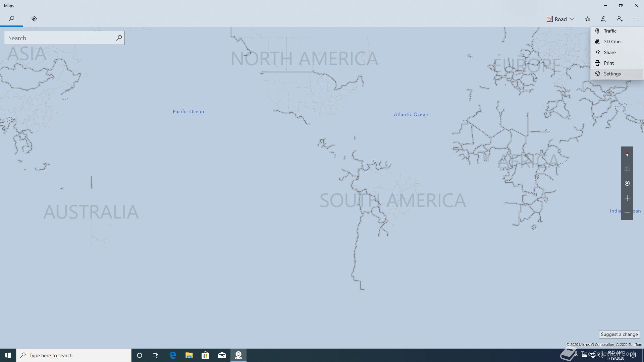Choose Share from the menu
Screen dimensions: 644x362
[x=617, y=52]
